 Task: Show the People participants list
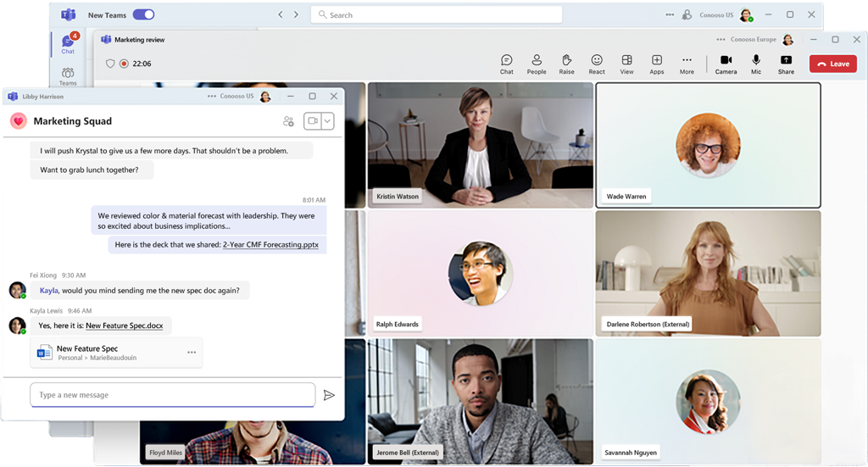[x=537, y=64]
